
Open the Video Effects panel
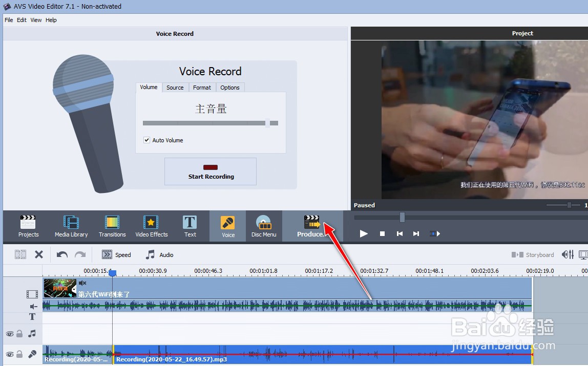[x=152, y=226]
